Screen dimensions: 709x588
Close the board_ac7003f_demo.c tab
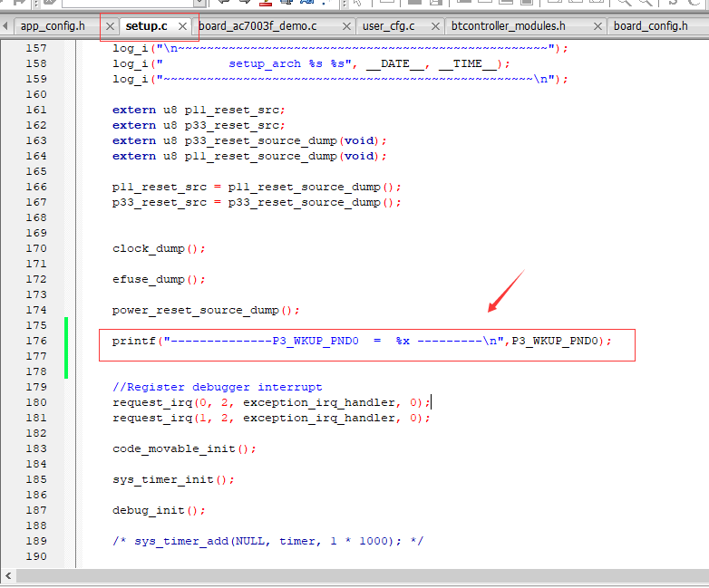tap(347, 26)
